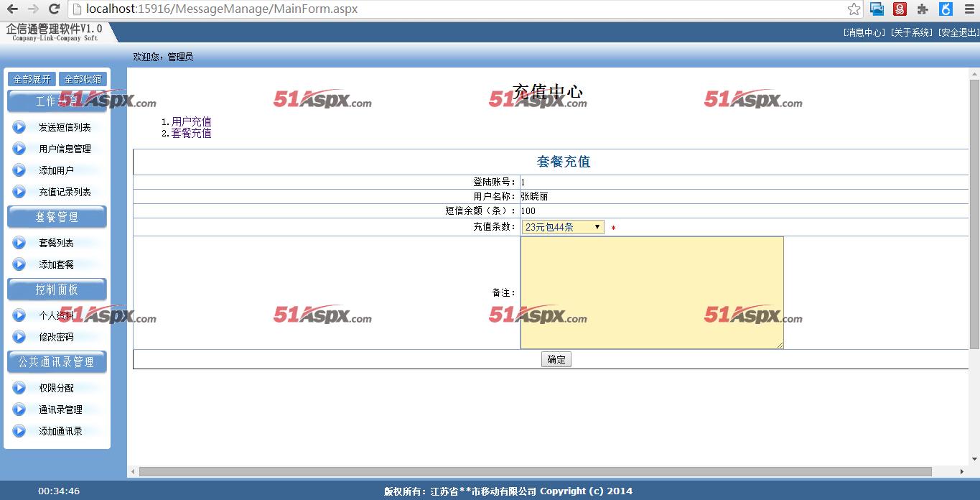Click the arrow icon beside 套餐列表
Viewport: 980px width, 500px height.
click(x=19, y=243)
